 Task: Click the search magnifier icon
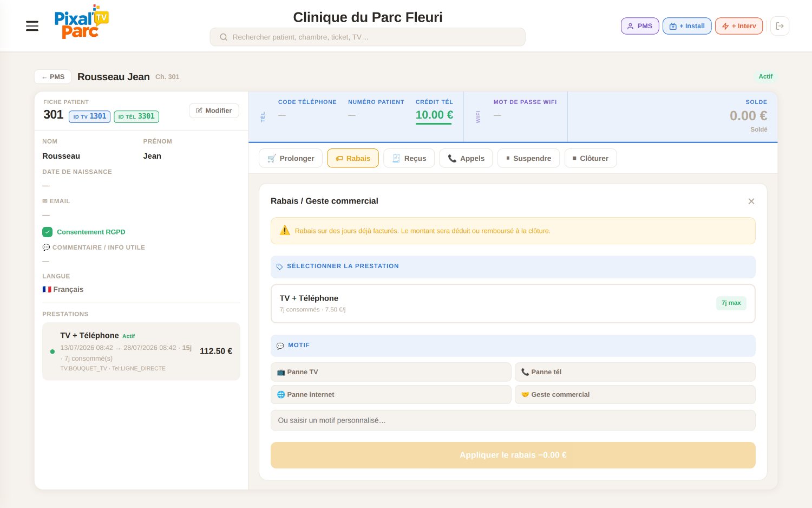coord(223,37)
